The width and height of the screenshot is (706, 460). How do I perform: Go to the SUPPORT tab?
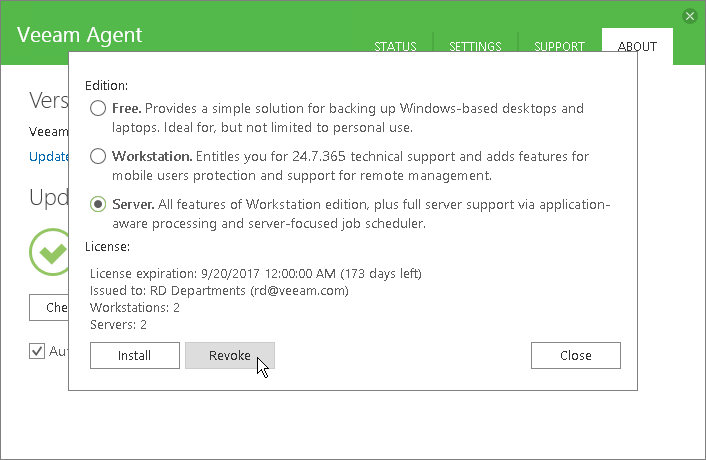click(559, 47)
